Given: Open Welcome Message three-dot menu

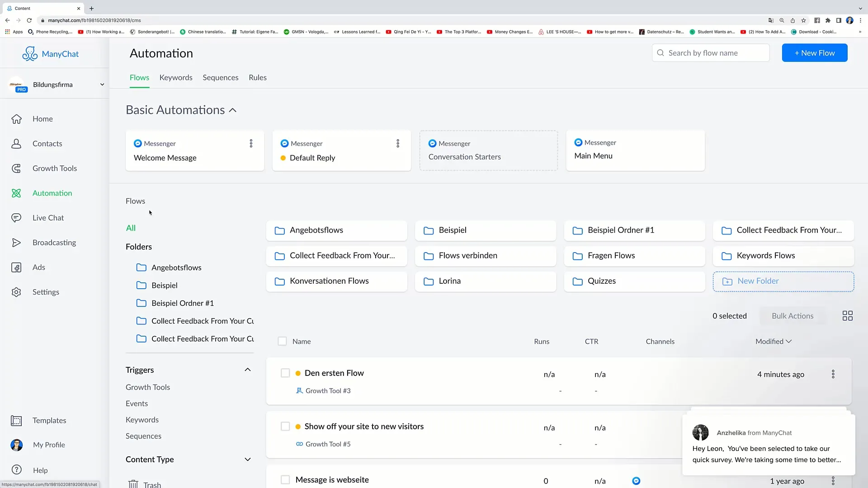Looking at the screenshot, I should (x=251, y=144).
